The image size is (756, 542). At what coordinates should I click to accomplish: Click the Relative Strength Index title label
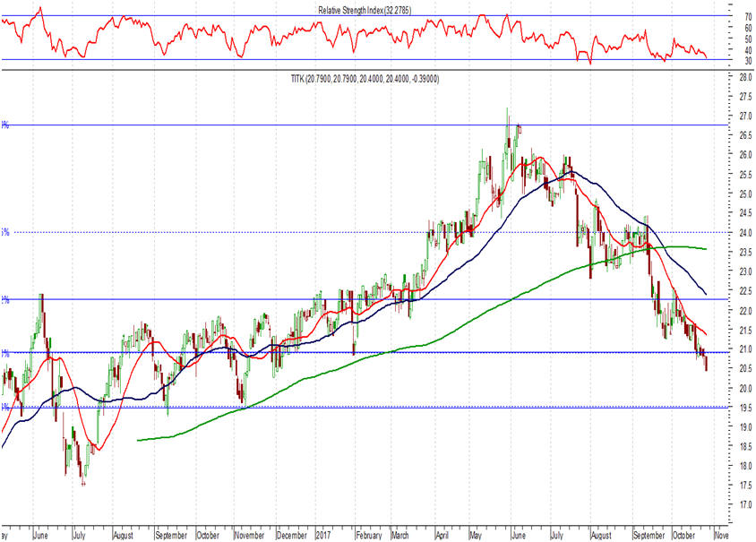coord(365,10)
